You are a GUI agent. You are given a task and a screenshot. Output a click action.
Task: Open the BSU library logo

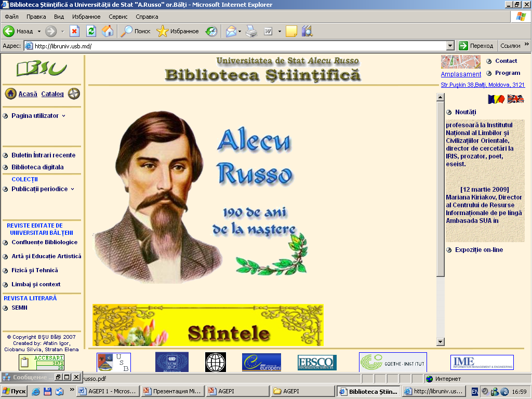coord(42,68)
